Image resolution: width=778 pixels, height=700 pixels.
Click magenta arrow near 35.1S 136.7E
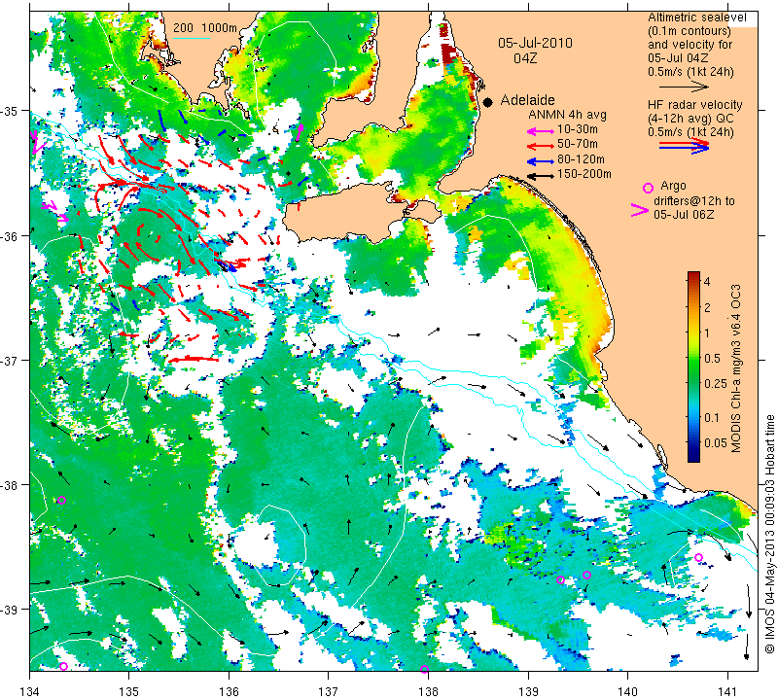pyautogui.click(x=300, y=132)
